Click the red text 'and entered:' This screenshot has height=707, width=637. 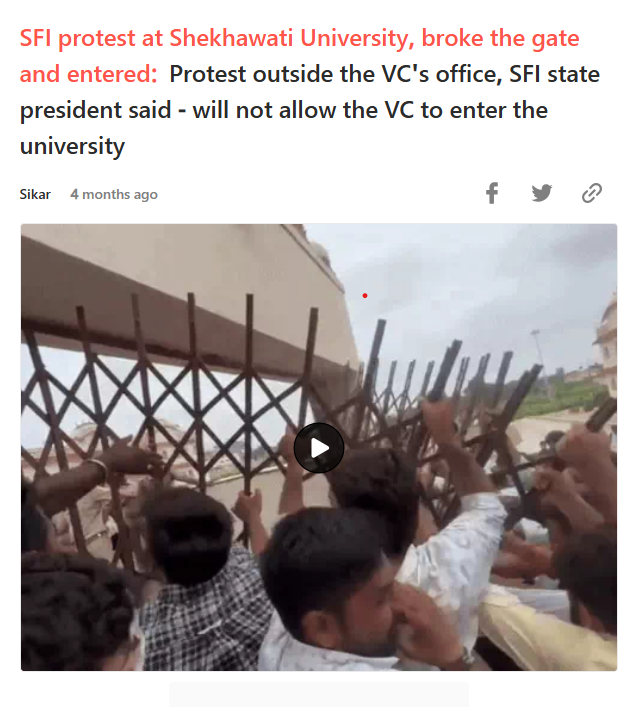click(x=88, y=74)
